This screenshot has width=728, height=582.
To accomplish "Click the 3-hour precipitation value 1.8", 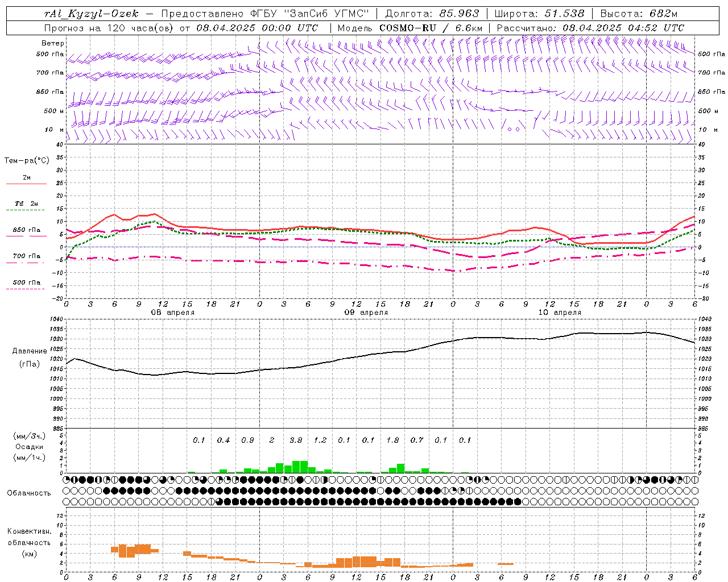I will pos(392,440).
